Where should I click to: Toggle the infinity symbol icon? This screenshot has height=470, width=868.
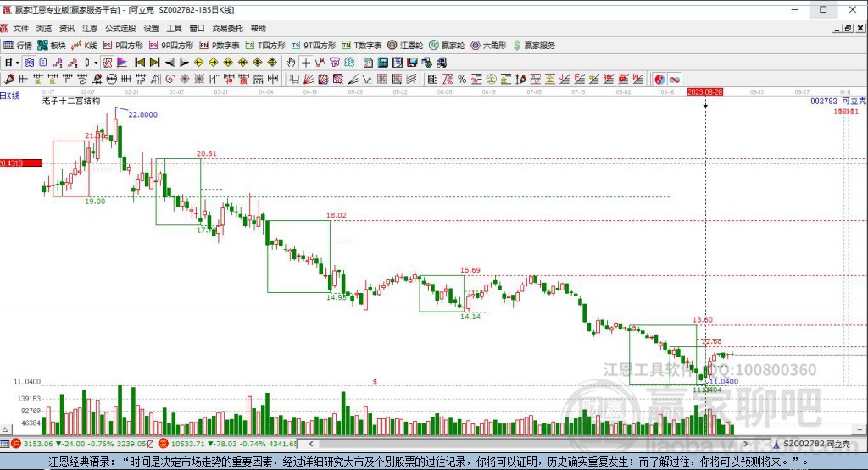click(x=674, y=79)
